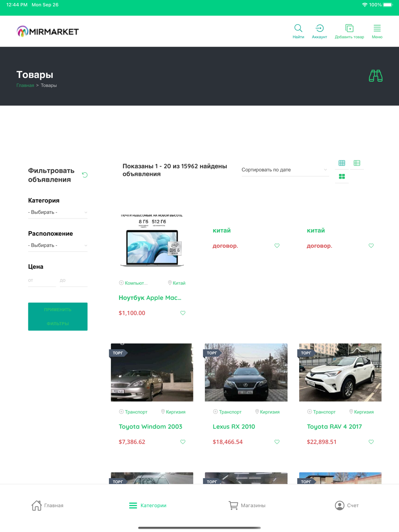
Task: Reset filters with the refresh arrow icon
Action: click(85, 175)
